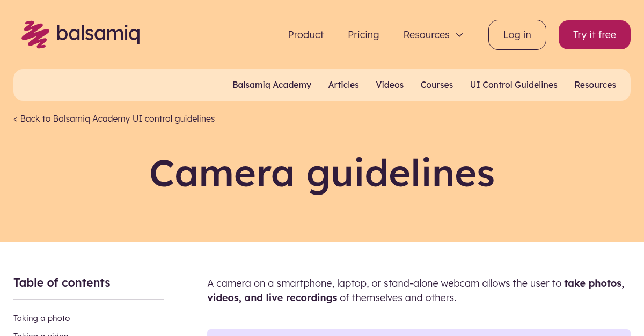Open the Product menu item
Image resolution: width=644 pixels, height=336 pixels.
point(305,34)
